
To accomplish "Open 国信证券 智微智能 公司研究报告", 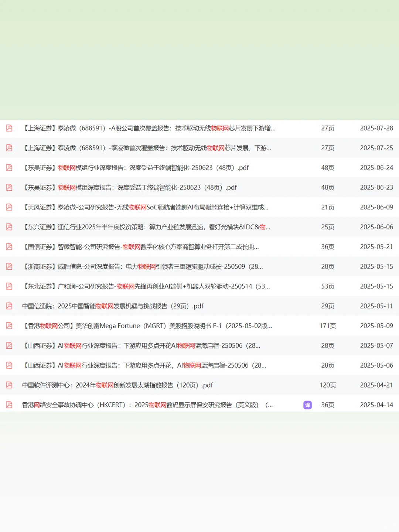I will coord(140,247).
